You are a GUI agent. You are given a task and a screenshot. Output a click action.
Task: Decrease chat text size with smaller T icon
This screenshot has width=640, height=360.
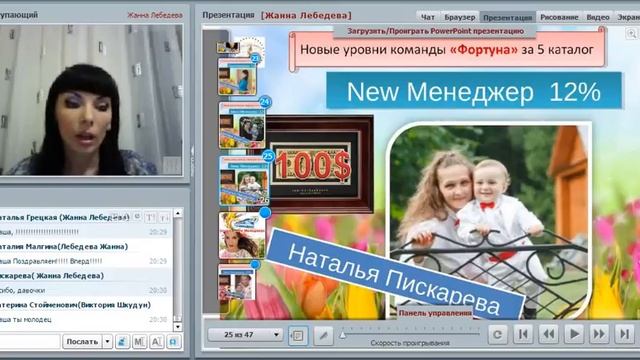point(164,218)
